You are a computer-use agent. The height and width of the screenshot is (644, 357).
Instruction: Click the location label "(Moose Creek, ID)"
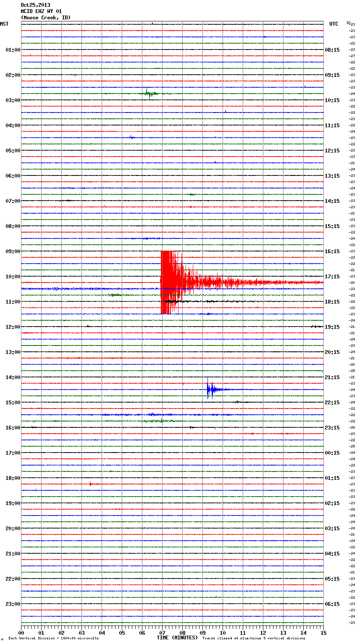[46, 18]
